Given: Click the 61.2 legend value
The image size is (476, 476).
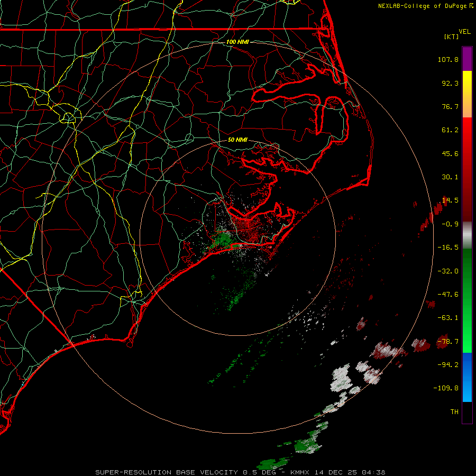Looking at the screenshot, I should [450, 130].
